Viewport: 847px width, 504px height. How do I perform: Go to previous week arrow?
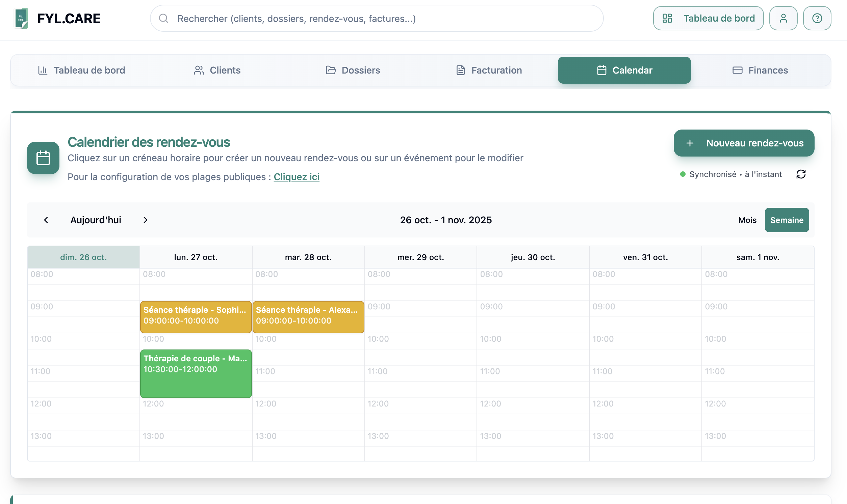pyautogui.click(x=46, y=220)
